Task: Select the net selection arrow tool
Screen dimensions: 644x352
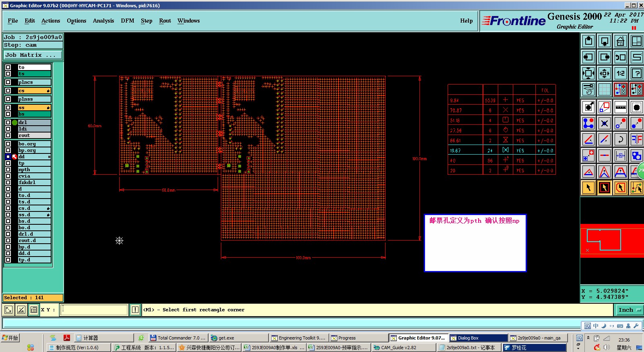Action: pos(636,188)
